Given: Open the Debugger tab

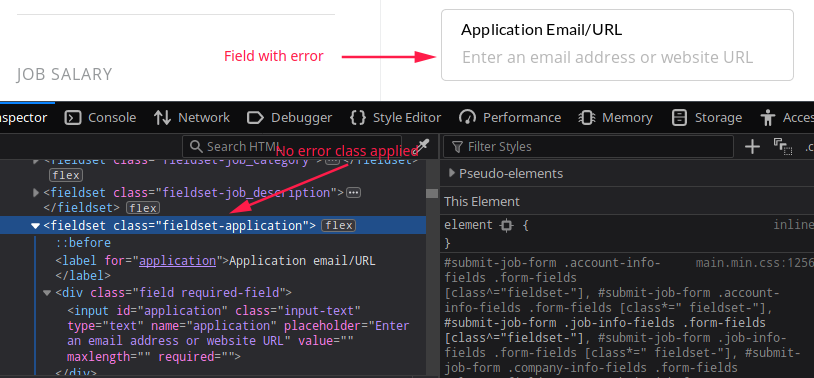Looking at the screenshot, I should 289,118.
